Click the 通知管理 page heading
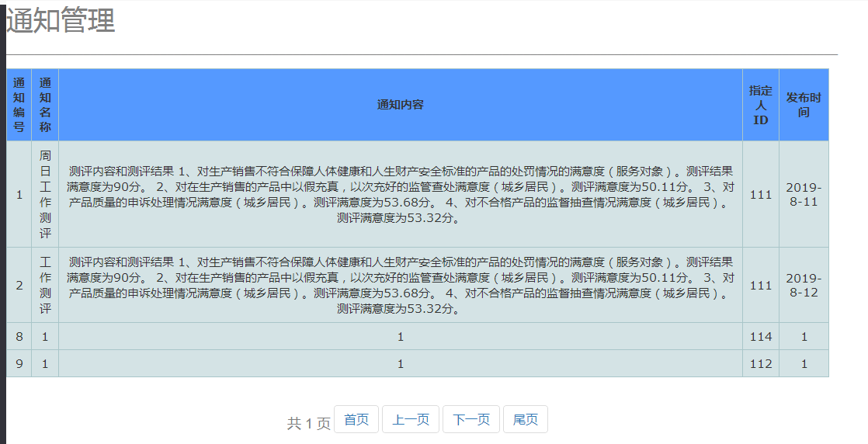The height and width of the screenshot is (444, 868). [x=61, y=20]
